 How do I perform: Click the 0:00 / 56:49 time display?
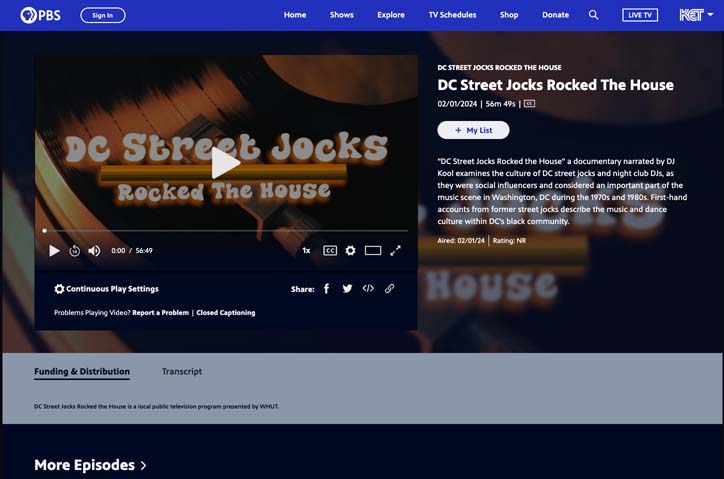point(132,250)
